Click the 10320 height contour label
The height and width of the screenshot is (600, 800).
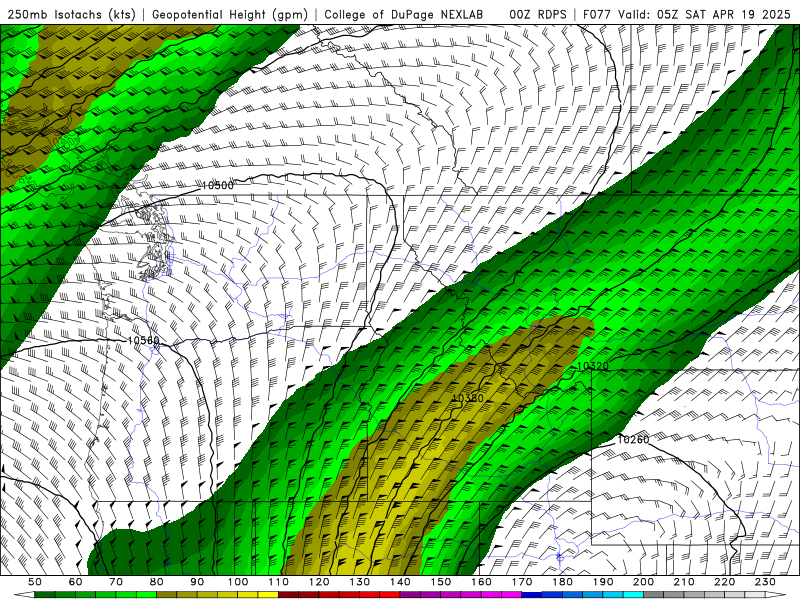pos(593,366)
